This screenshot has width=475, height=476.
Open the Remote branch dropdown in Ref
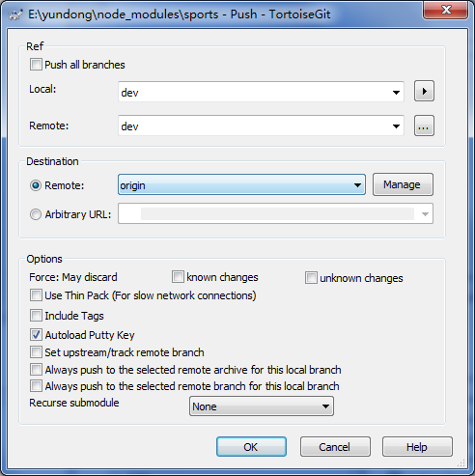(x=396, y=126)
